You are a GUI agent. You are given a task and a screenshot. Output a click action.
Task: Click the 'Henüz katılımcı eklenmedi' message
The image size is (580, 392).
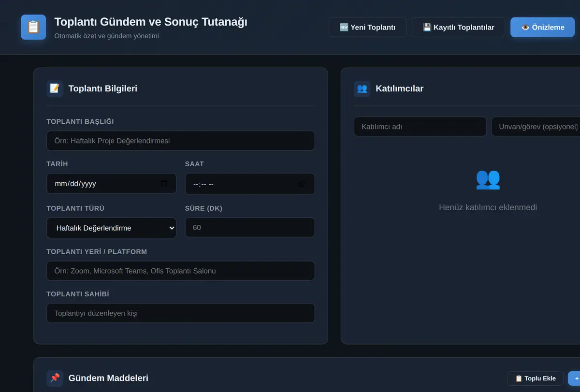(488, 207)
